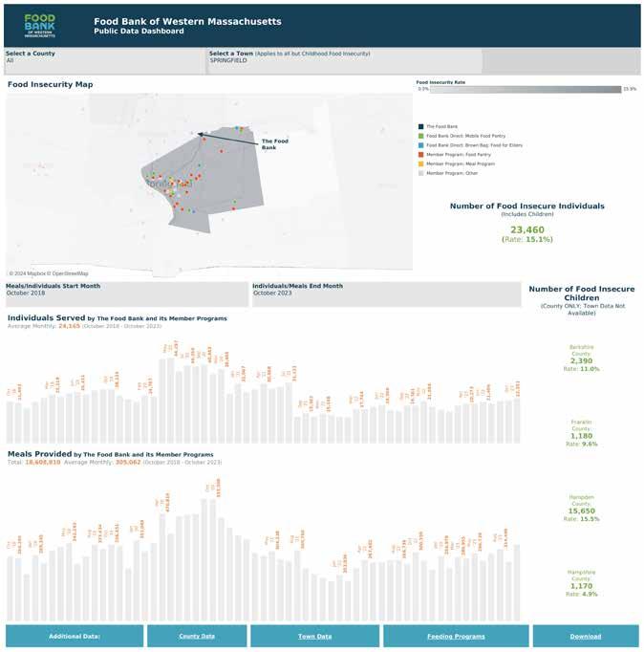Click the 15.9% maximum rate label

pyautogui.click(x=630, y=89)
